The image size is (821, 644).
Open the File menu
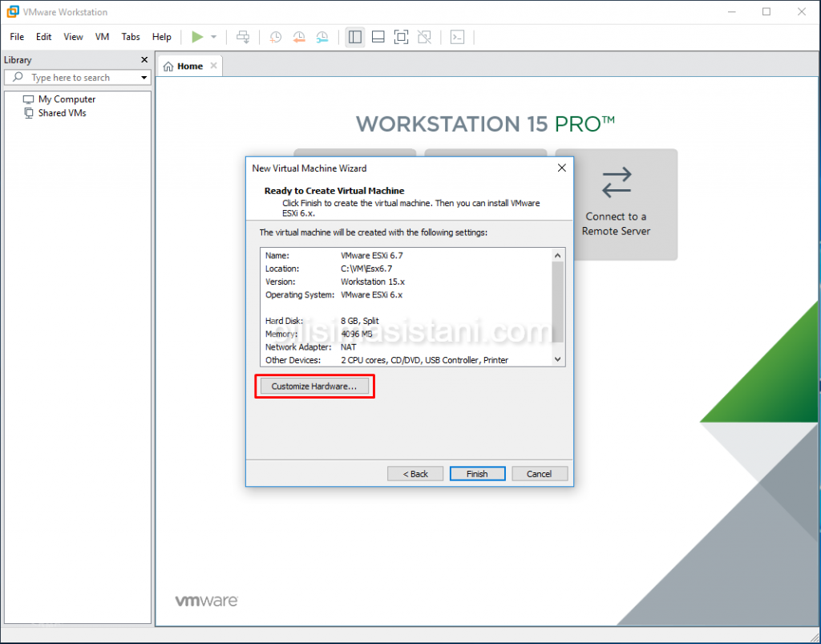coord(17,37)
